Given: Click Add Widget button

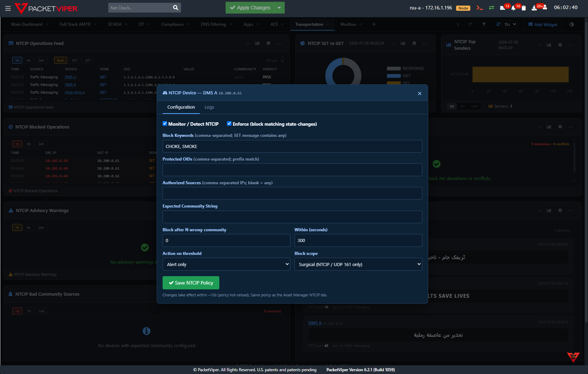Looking at the screenshot, I should [x=543, y=24].
